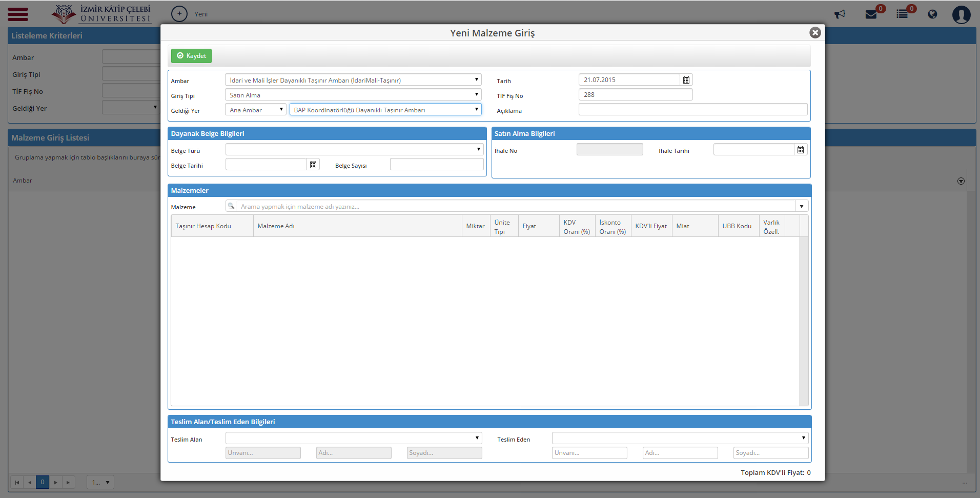980x498 pixels.
Task: Click the Malzemeler table vertical scrollbar
Action: [803, 321]
